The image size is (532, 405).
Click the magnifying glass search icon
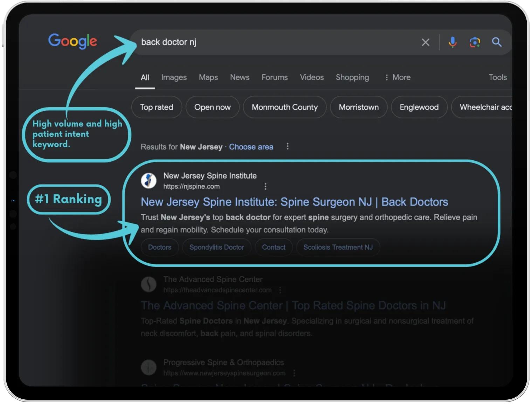pos(497,42)
